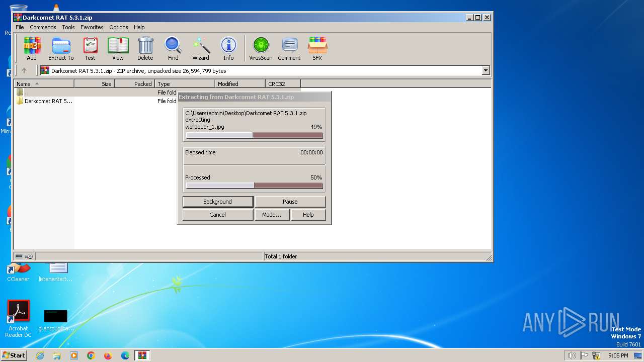Sort by Size column header
644x362 pixels.
[x=95, y=84]
